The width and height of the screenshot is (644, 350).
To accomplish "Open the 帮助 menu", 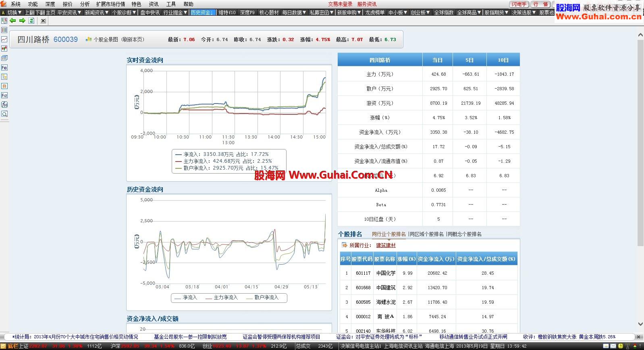I will (x=188, y=4).
